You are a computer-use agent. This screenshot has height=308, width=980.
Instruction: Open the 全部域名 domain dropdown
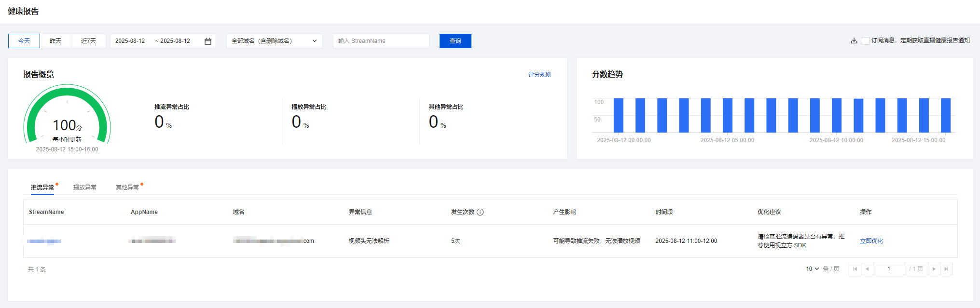274,41
